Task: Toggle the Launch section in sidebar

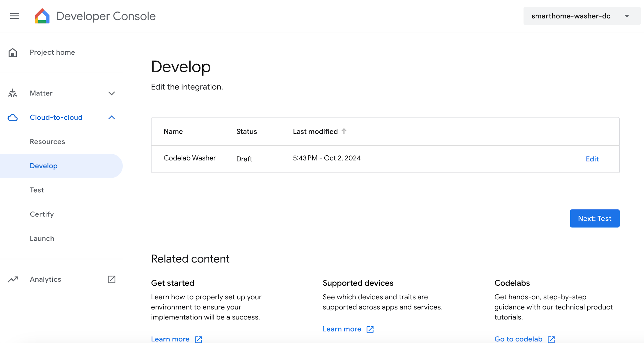Action: click(42, 238)
